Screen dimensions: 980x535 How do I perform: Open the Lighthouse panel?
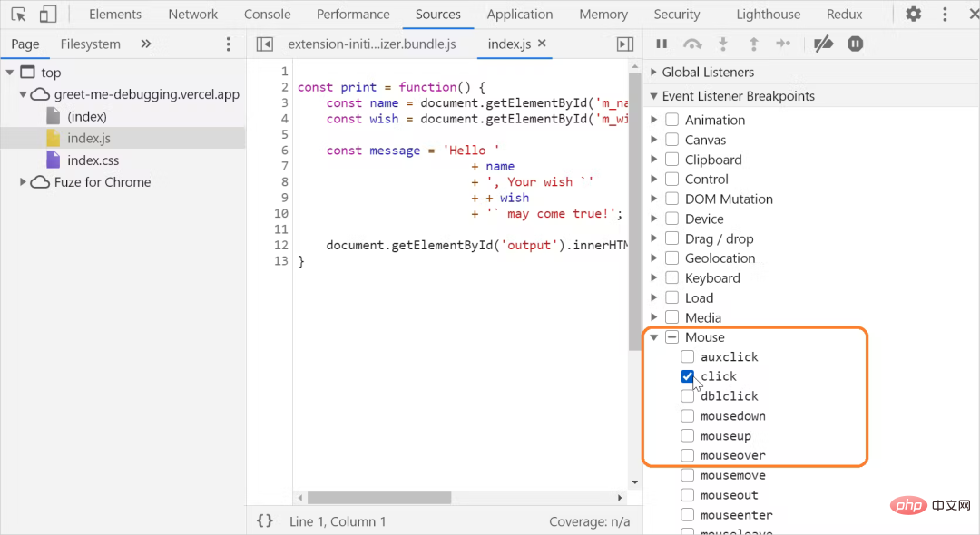click(769, 14)
